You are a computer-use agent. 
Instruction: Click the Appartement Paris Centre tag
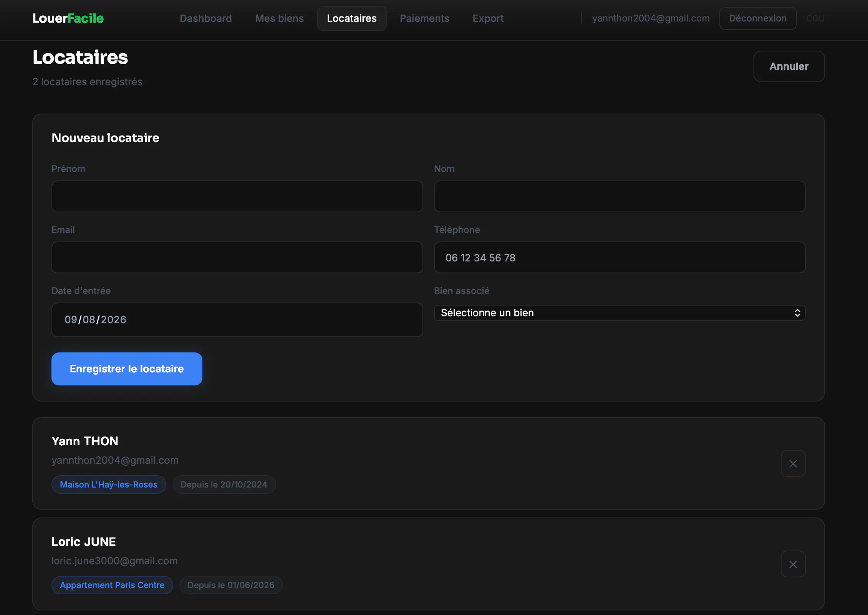coord(112,585)
